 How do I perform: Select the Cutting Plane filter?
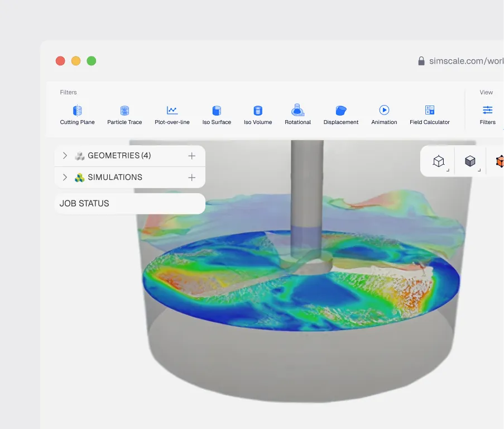pos(77,115)
